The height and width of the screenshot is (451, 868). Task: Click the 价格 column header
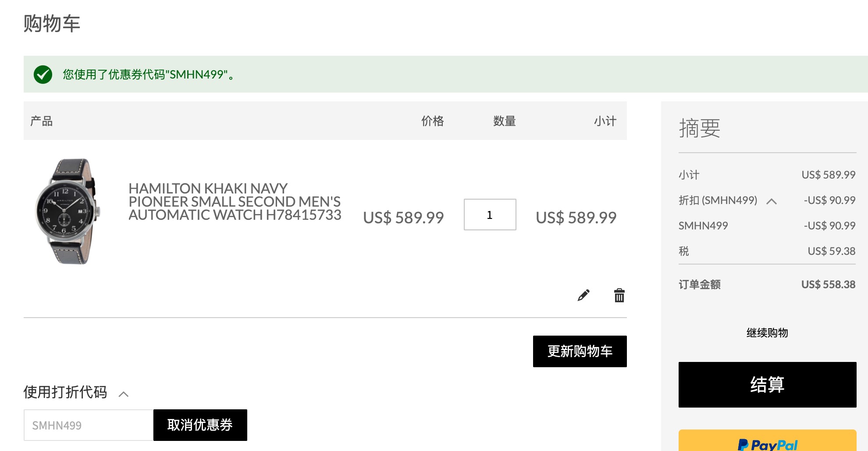[432, 121]
